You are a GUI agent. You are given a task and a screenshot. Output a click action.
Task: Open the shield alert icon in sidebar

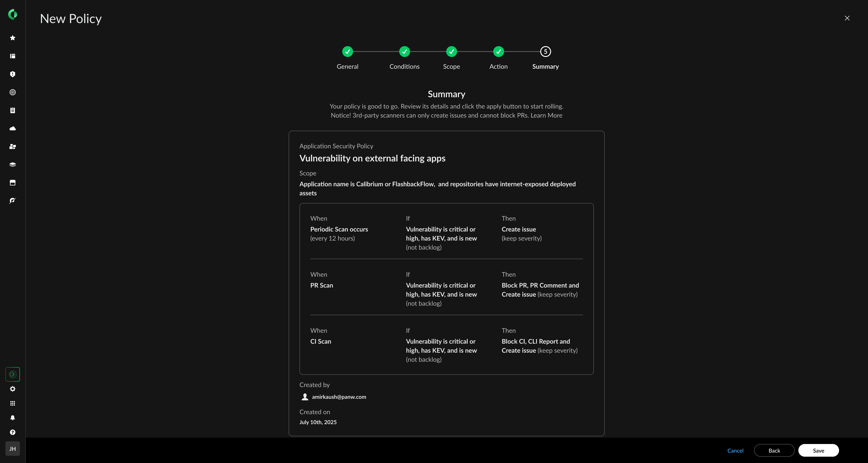[12, 74]
